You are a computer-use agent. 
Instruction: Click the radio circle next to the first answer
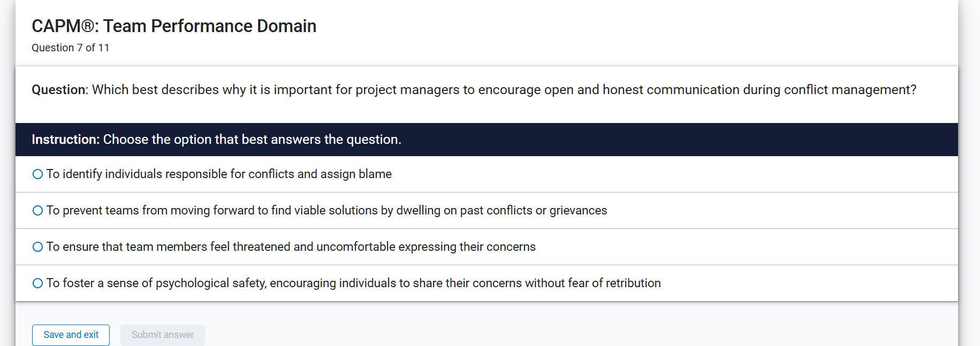[x=37, y=174]
